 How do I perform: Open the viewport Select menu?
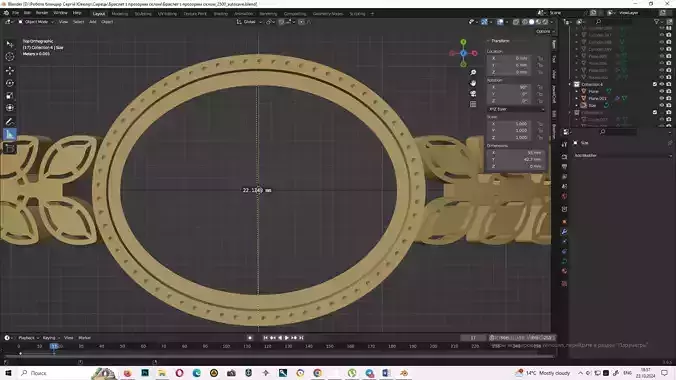[x=78, y=22]
